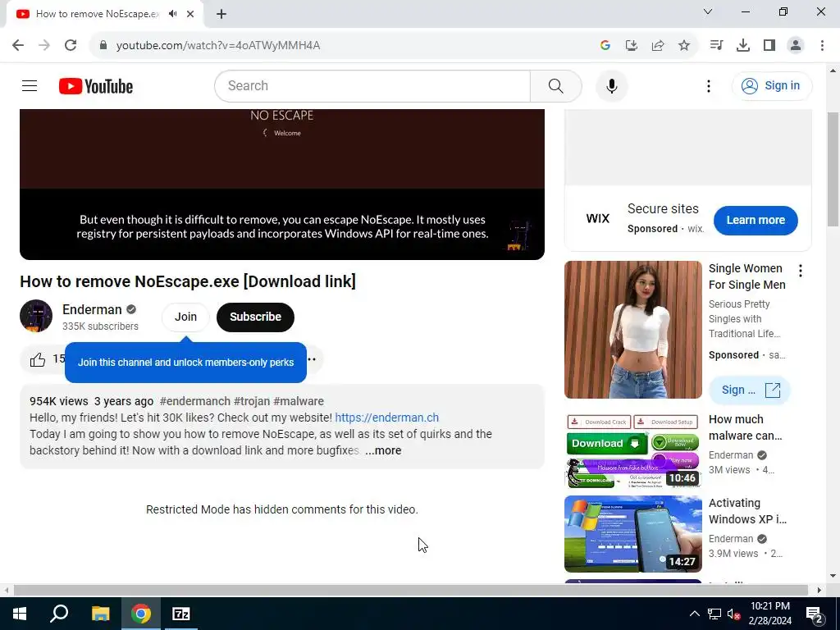Open the YouTube hamburger guide menu

click(30, 85)
